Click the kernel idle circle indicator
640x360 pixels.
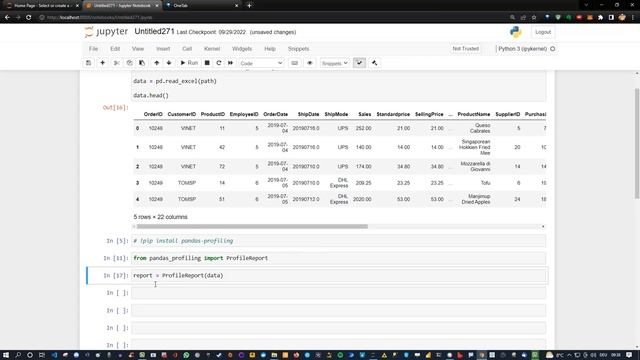[553, 49]
